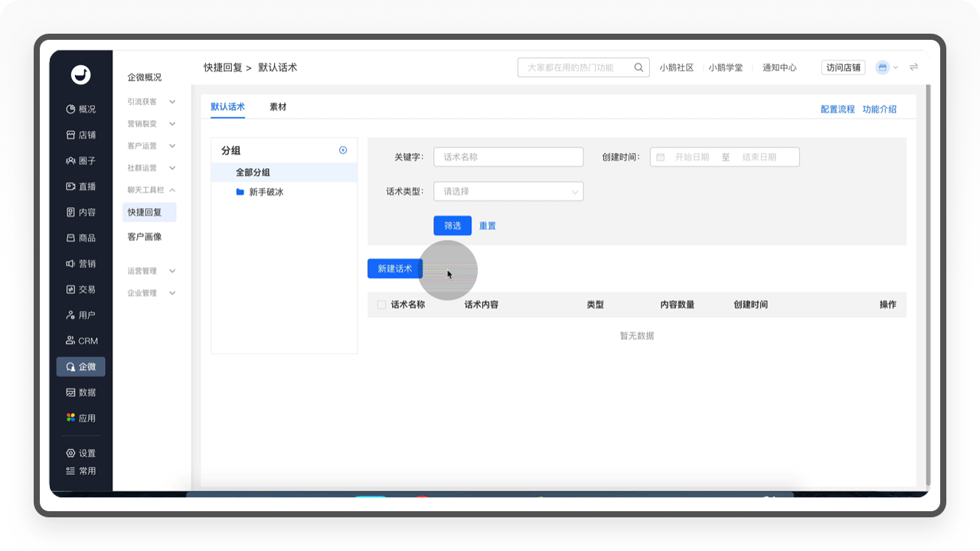The image size is (980, 551).
Task: Click 内容数量 column header
Action: (678, 305)
